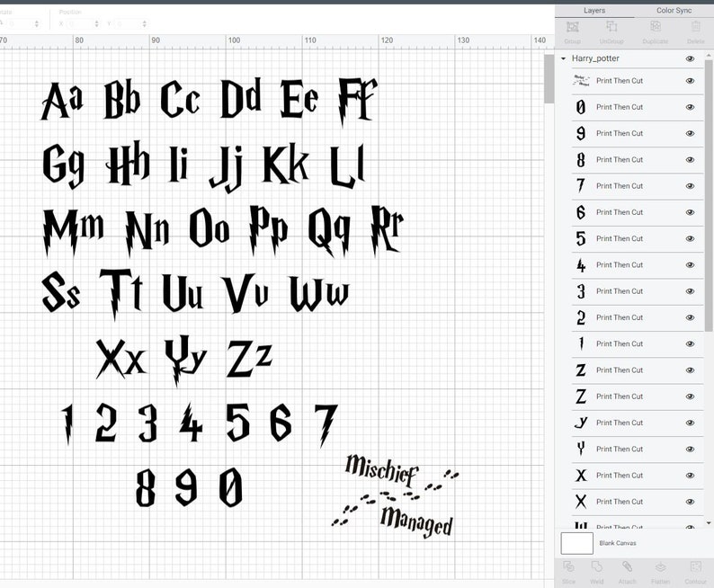Click Print Then Cut text of lowercase x layer

pyautogui.click(x=620, y=475)
